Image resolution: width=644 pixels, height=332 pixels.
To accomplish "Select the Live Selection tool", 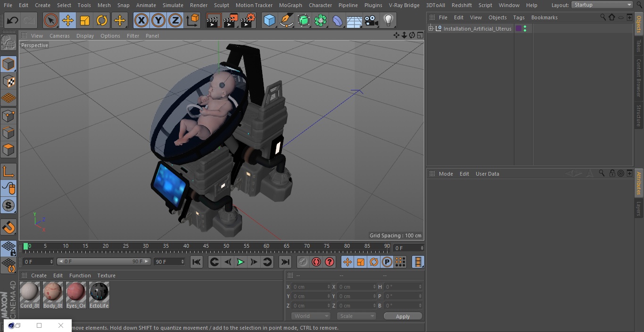I will [51, 21].
